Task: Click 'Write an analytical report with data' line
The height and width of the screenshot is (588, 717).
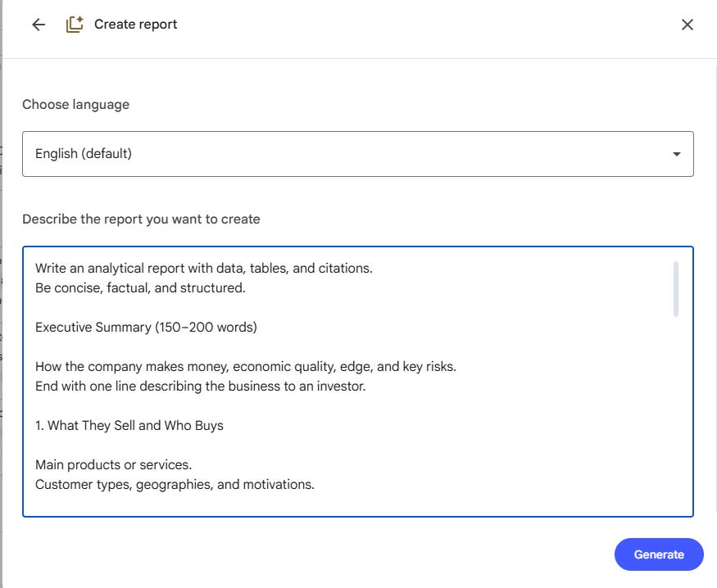Action: click(x=204, y=268)
